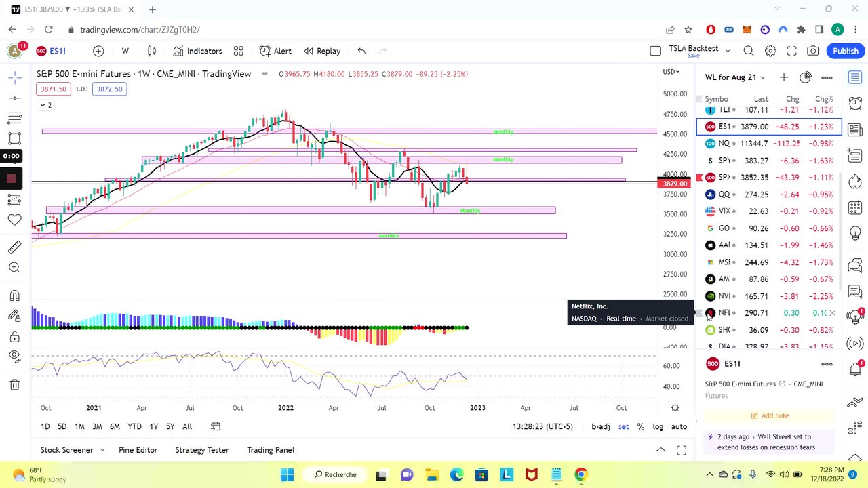
Task: Toggle auto scale
Action: 679,426
